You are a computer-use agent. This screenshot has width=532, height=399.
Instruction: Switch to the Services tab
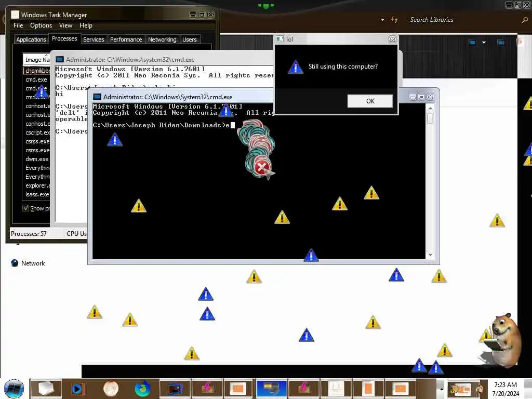[94, 39]
